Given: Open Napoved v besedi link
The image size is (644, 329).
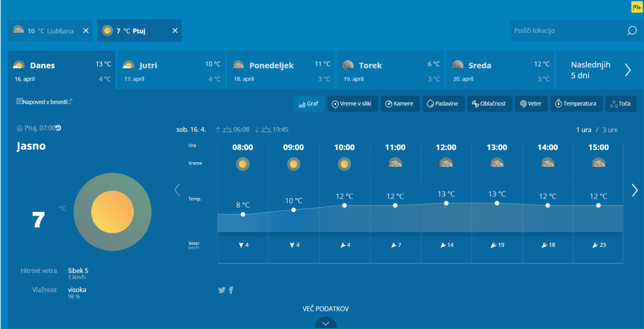Looking at the screenshot, I should (44, 102).
